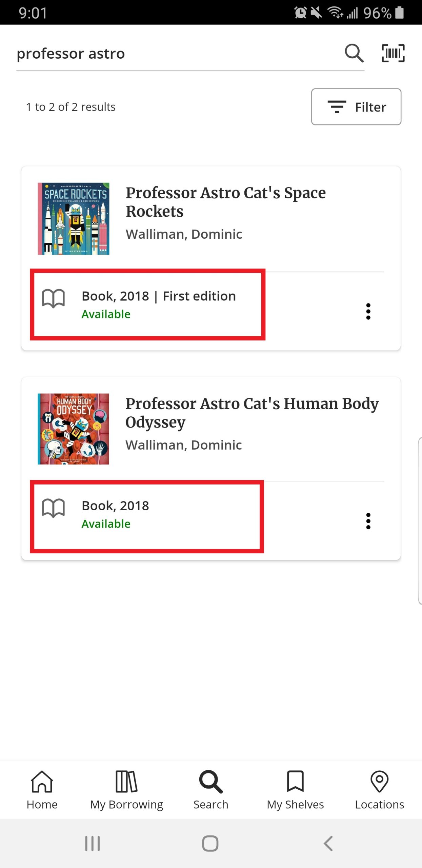Open three-dot menu for Human Body Odyssey
Screen dimensions: 422x868
(x=368, y=521)
